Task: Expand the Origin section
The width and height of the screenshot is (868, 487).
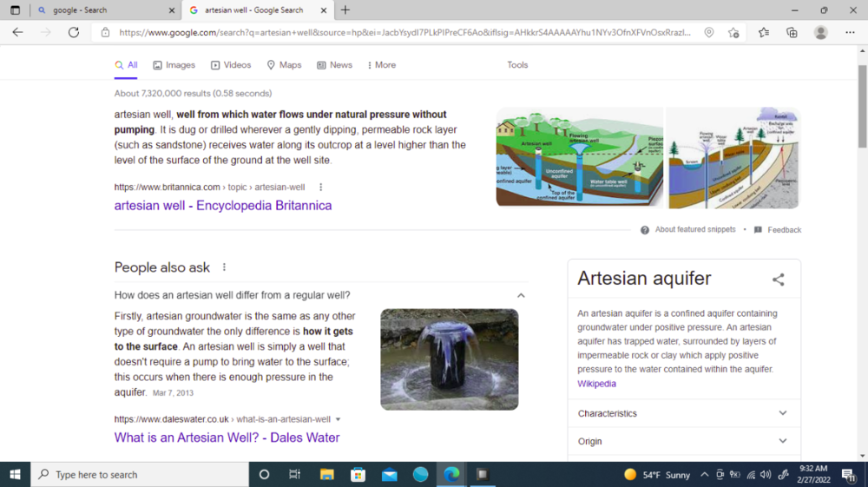Action: pos(684,441)
